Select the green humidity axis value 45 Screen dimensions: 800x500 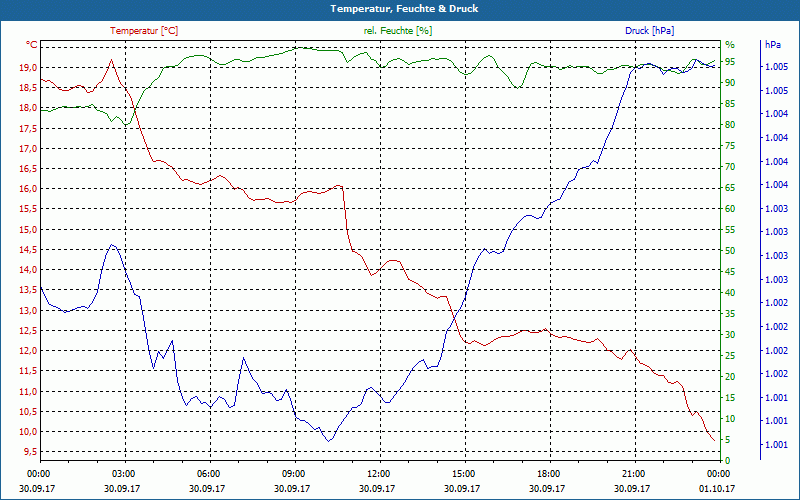(x=730, y=272)
